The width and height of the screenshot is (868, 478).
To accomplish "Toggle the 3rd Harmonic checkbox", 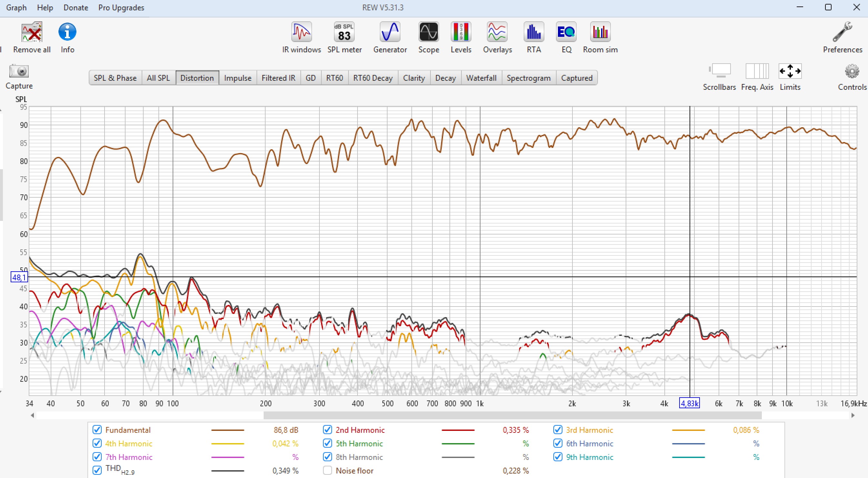I will pos(558,430).
